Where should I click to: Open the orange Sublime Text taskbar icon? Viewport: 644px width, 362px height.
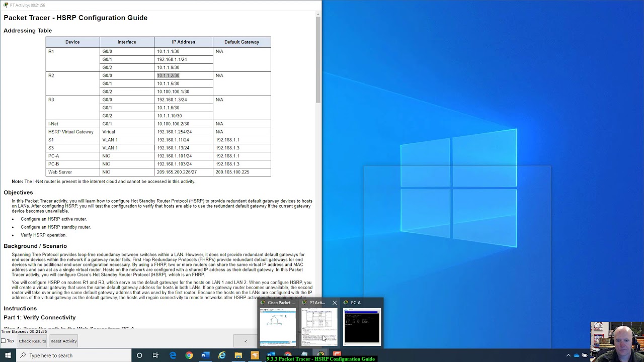255,355
